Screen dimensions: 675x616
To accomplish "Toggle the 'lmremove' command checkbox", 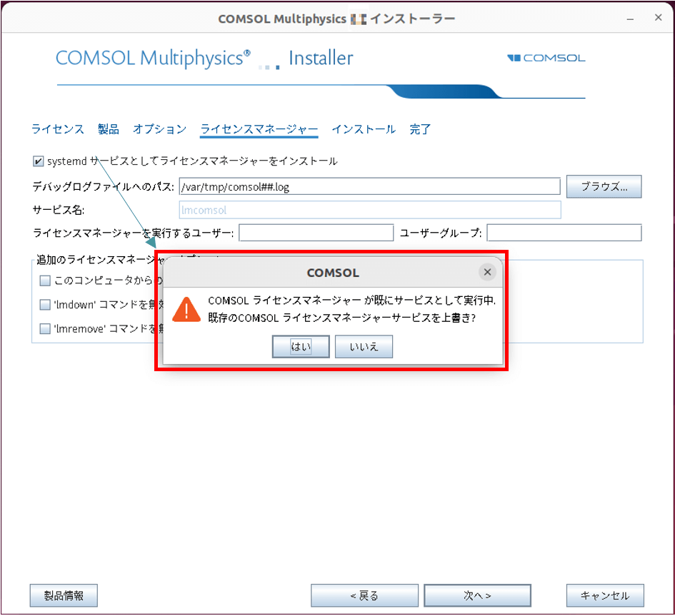I will pos(45,328).
